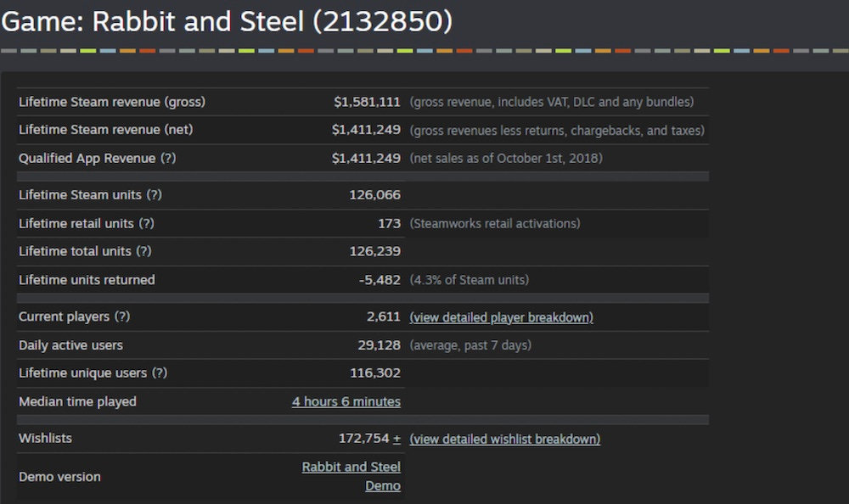Click the (?) help next to Lifetime retail units
The width and height of the screenshot is (849, 504).
click(146, 224)
